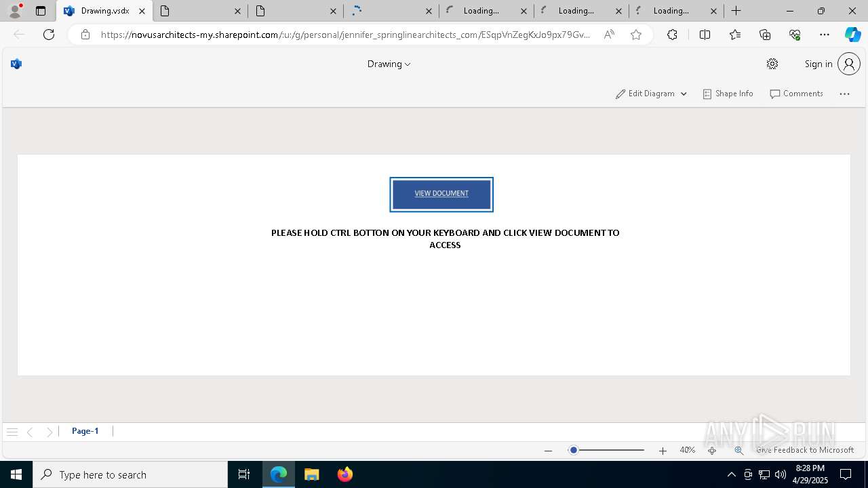Expand the Edit Diagram dropdown arrow
868x488 pixels.
(x=684, y=94)
